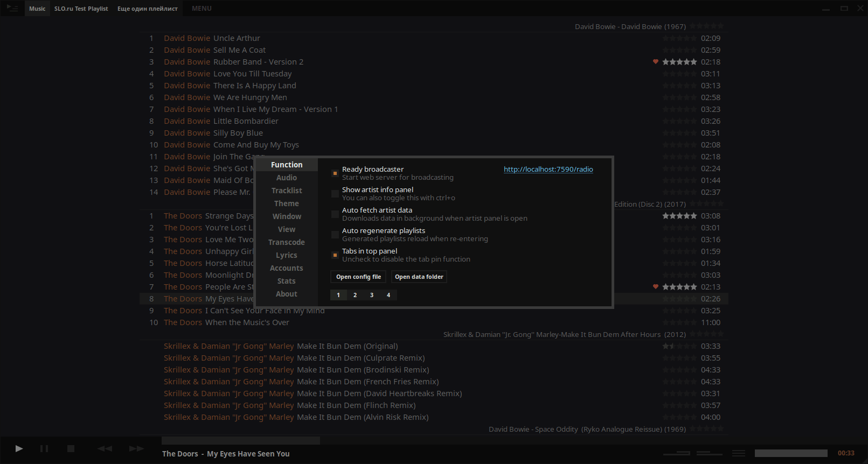
Task: Click the playlist panel icon left of Music tab
Action: [x=12, y=8]
